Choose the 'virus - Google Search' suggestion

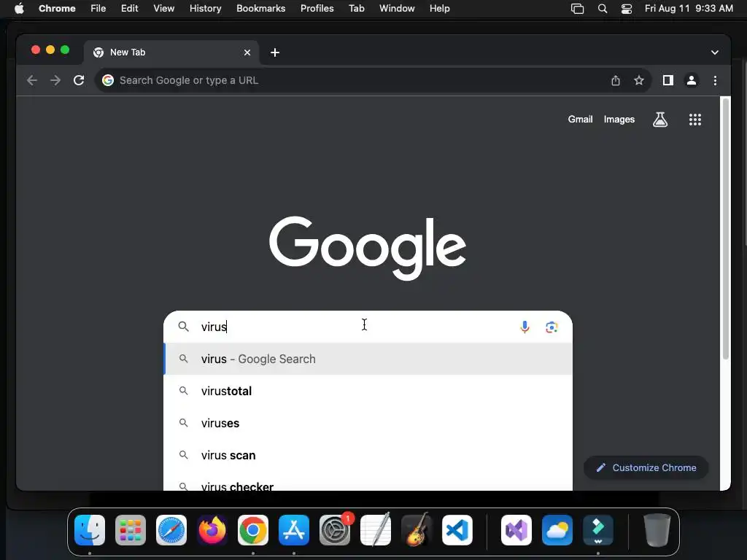pos(368,359)
